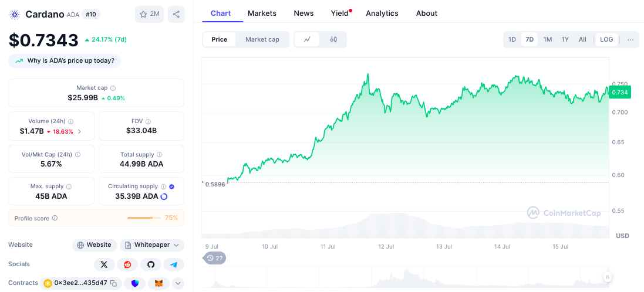This screenshot has height=292, width=644.
Task: Set chart range to All
Action: [582, 39]
